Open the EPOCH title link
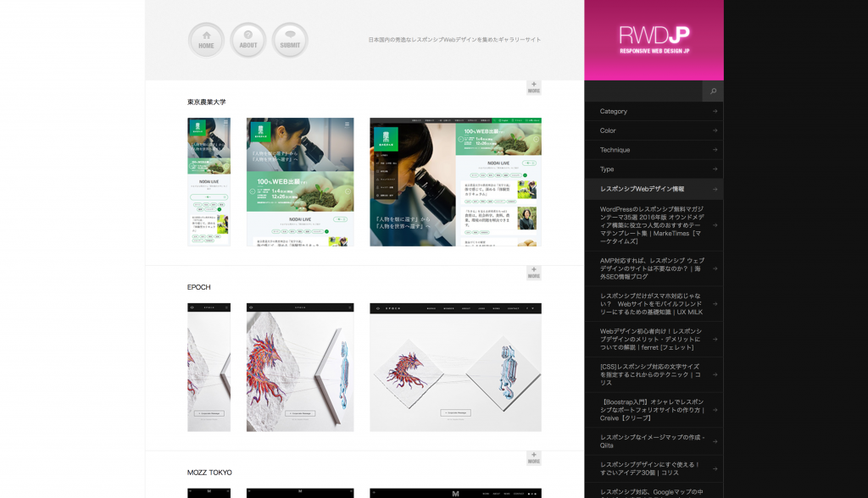This screenshot has height=498, width=868. point(198,287)
